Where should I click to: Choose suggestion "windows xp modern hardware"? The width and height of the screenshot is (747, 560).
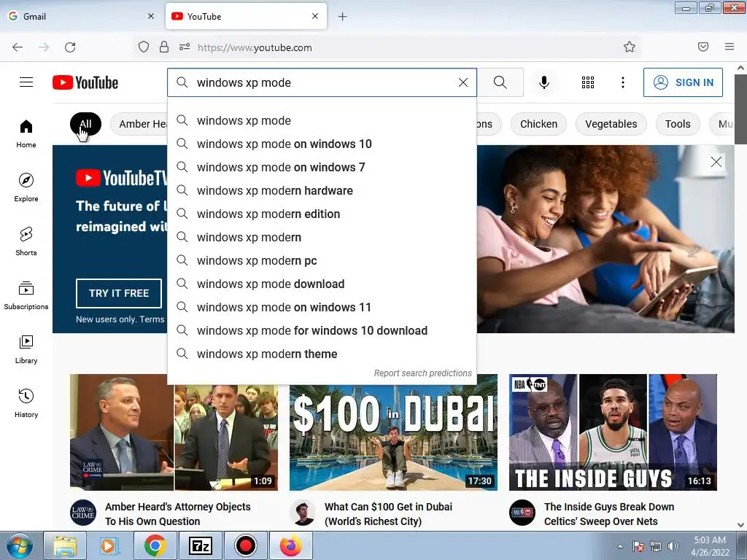(x=322, y=190)
